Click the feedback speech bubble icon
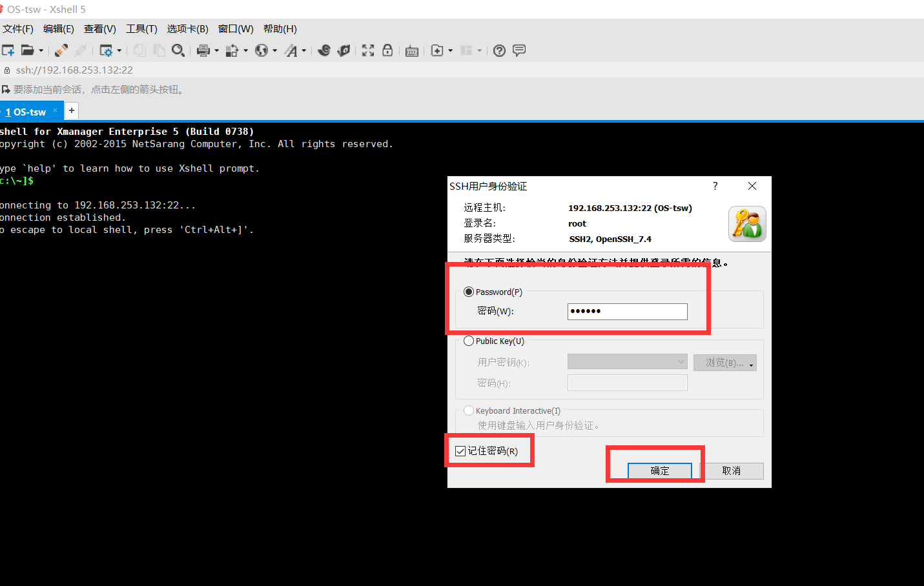Image resolution: width=924 pixels, height=586 pixels. (x=519, y=50)
